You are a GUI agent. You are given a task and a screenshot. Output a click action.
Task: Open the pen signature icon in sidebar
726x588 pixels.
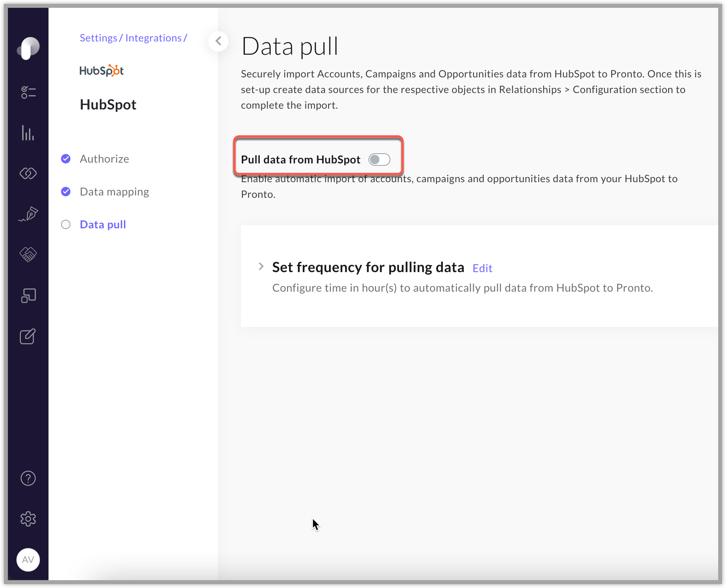pyautogui.click(x=28, y=214)
